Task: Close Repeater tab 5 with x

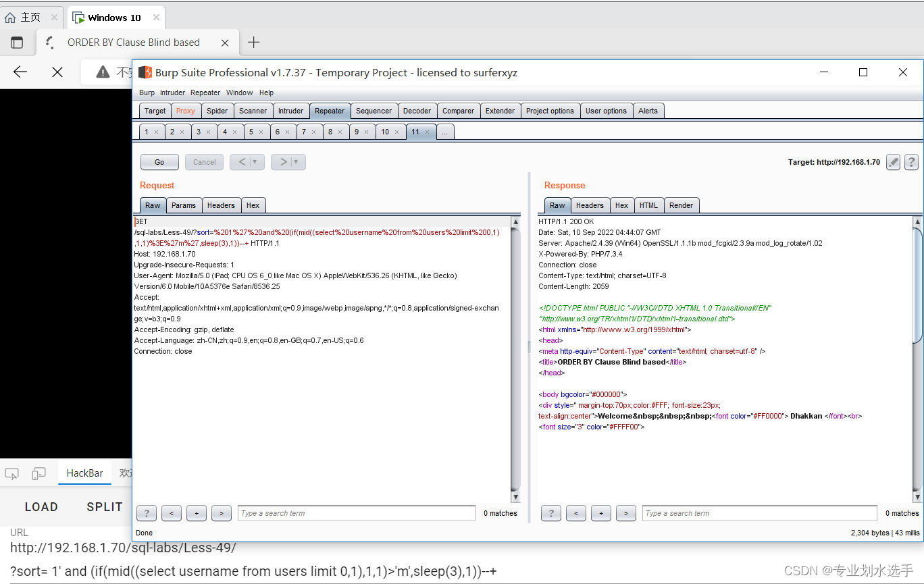Action: point(261,132)
